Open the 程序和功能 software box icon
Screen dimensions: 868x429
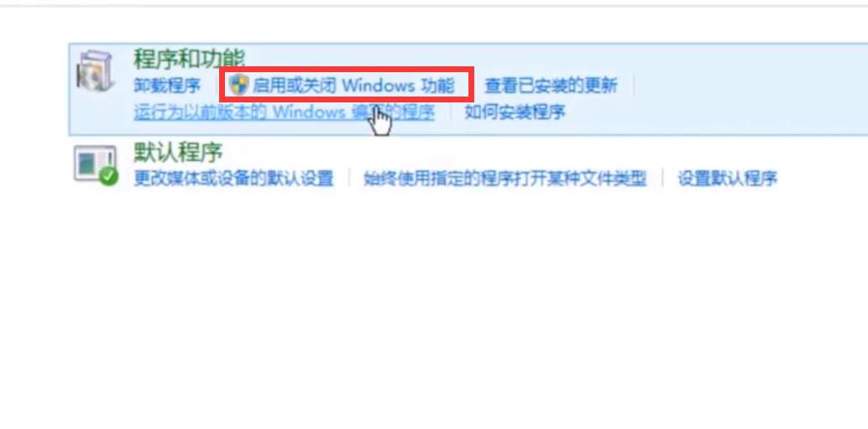[x=95, y=71]
